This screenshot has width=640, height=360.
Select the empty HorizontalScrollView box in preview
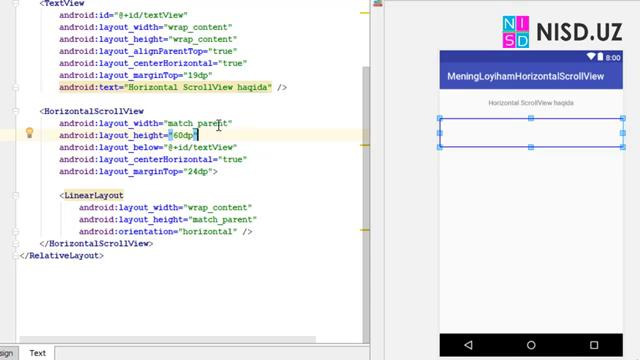coord(531,133)
